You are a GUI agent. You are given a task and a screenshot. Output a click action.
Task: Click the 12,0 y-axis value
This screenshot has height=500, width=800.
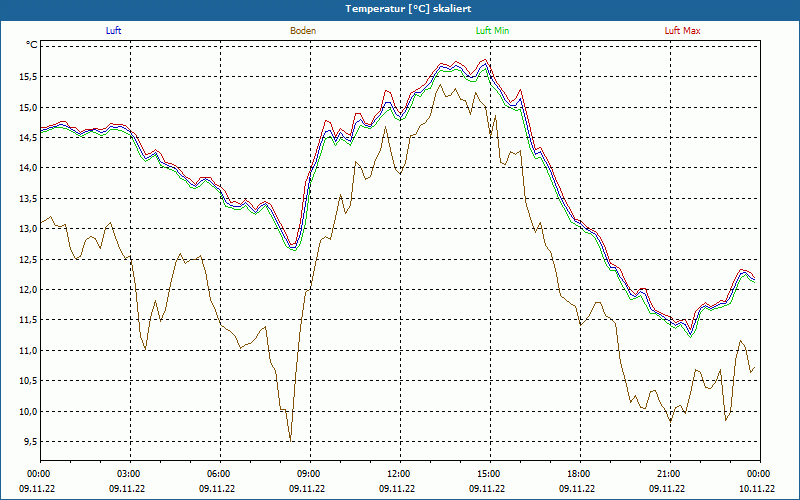28,289
